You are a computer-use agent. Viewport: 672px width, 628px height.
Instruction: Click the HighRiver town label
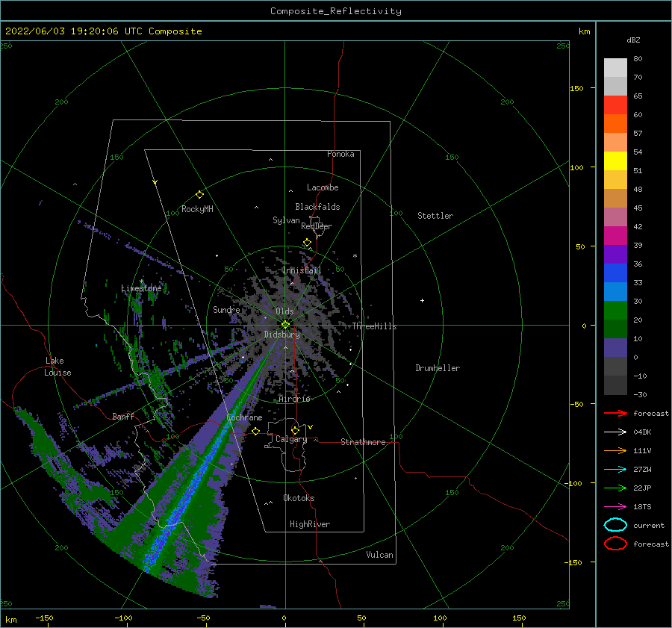click(310, 524)
